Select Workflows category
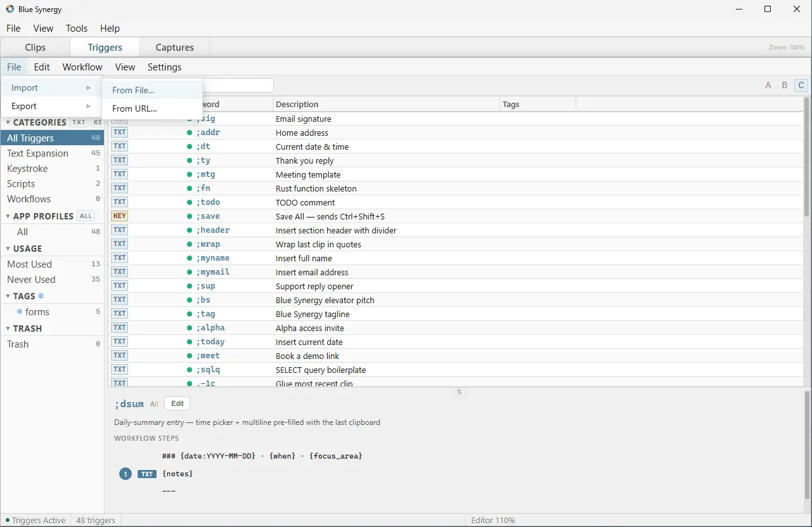The height and width of the screenshot is (527, 812). tap(52, 198)
